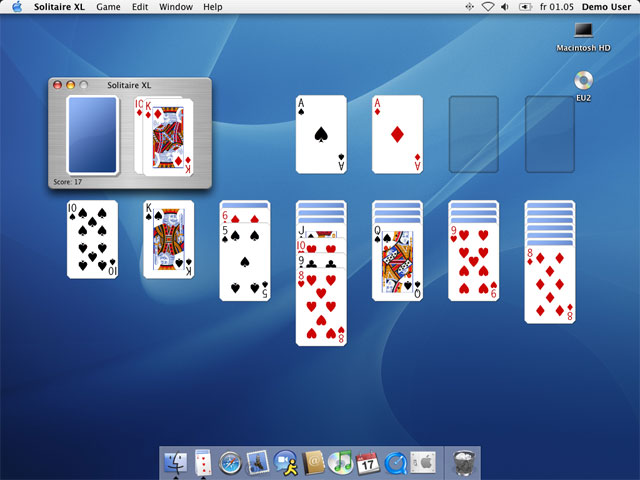This screenshot has width=640, height=480.
Task: Click the Ace of spades foundation
Action: 321,134
